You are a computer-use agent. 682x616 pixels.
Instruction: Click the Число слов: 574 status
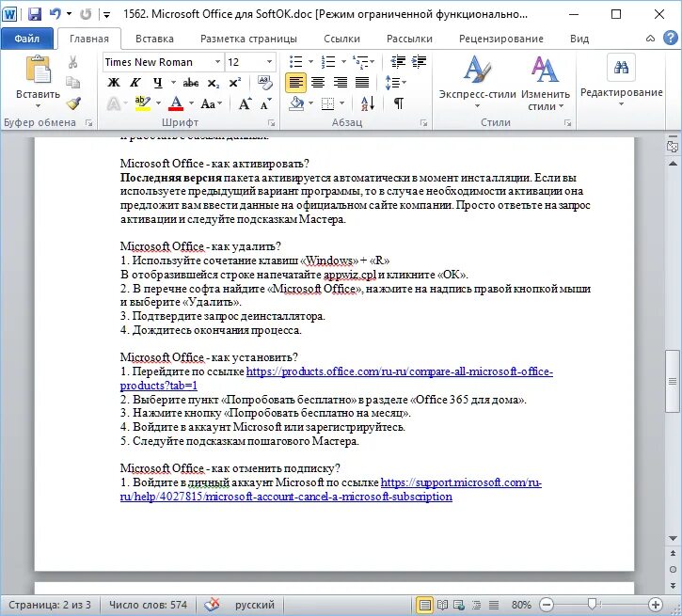(x=148, y=605)
